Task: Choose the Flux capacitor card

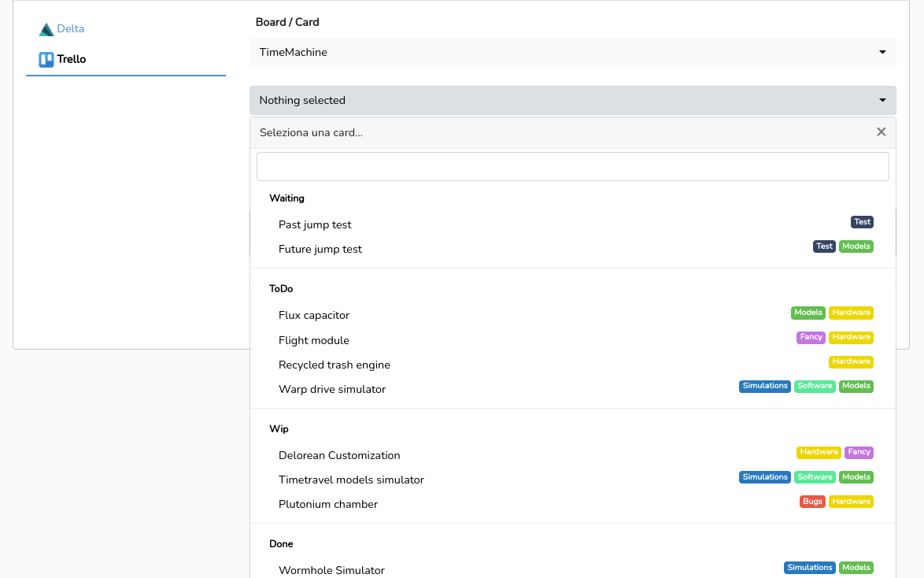Action: click(573, 316)
